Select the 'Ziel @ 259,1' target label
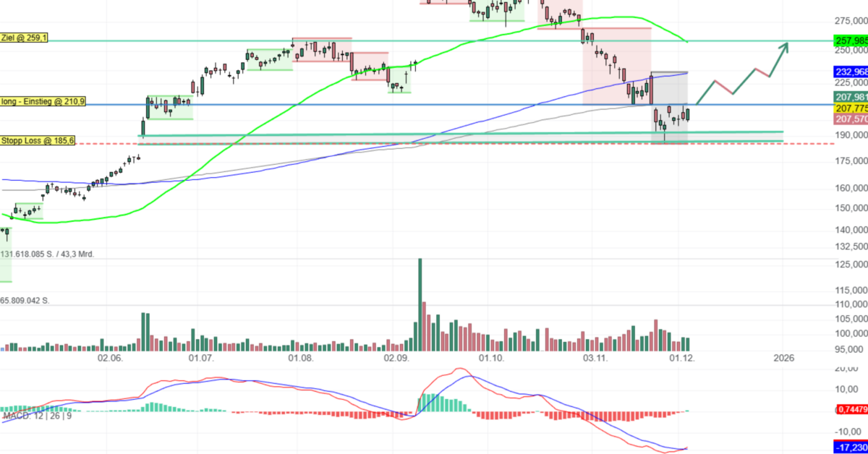This screenshot has width=868, height=454. coord(25,37)
